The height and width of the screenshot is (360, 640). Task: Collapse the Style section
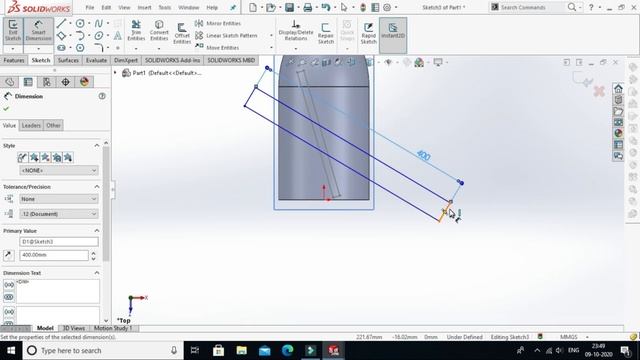tap(97, 146)
